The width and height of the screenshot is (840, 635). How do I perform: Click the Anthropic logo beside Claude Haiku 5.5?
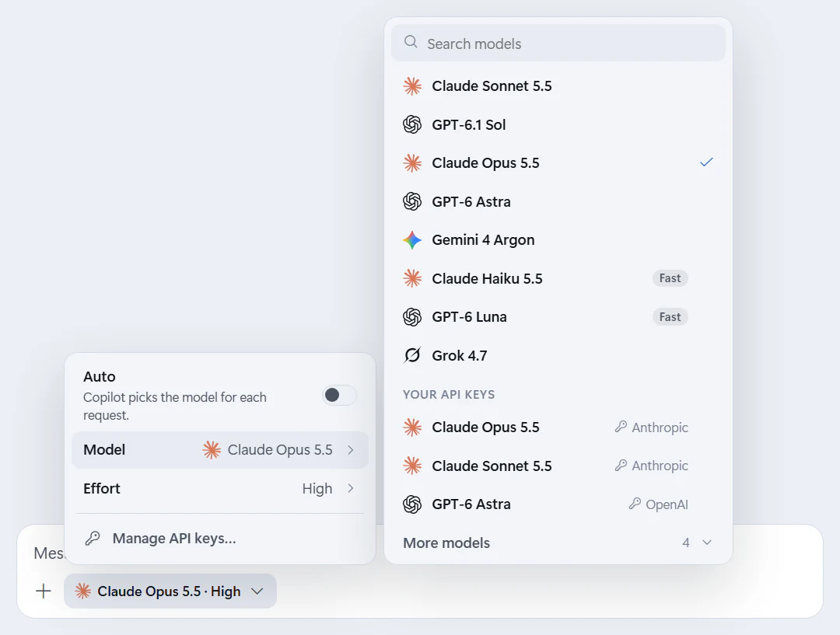tap(412, 278)
